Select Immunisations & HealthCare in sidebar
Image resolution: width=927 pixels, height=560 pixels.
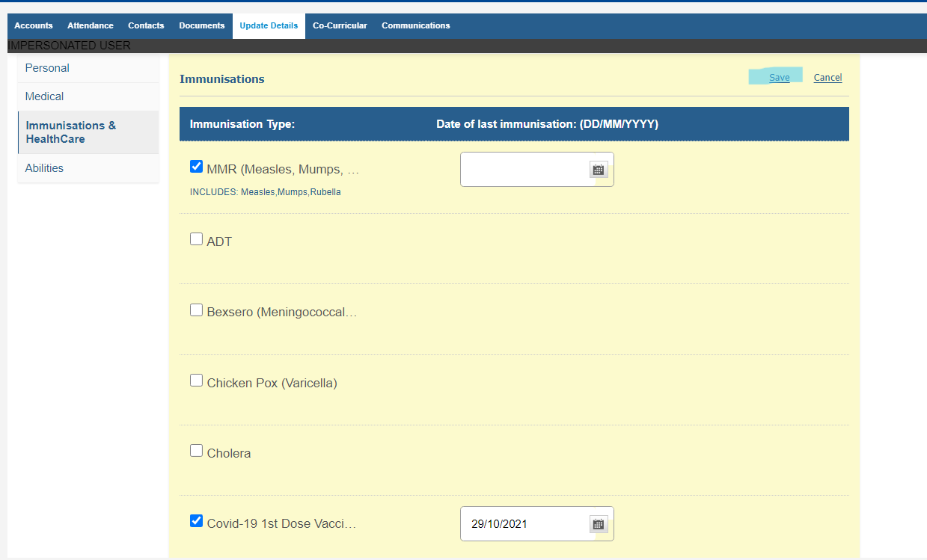88,132
